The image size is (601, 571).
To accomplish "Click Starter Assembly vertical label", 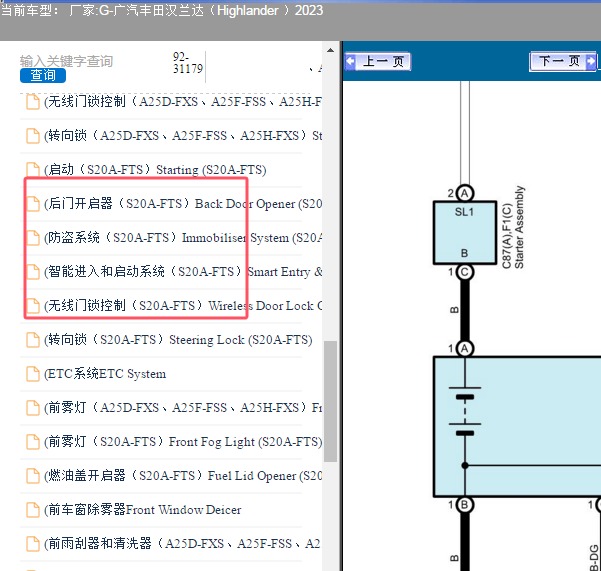I will 519,227.
